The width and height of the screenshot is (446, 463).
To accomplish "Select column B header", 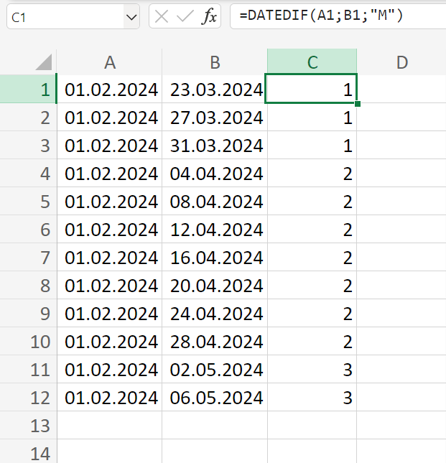I will tap(215, 62).
